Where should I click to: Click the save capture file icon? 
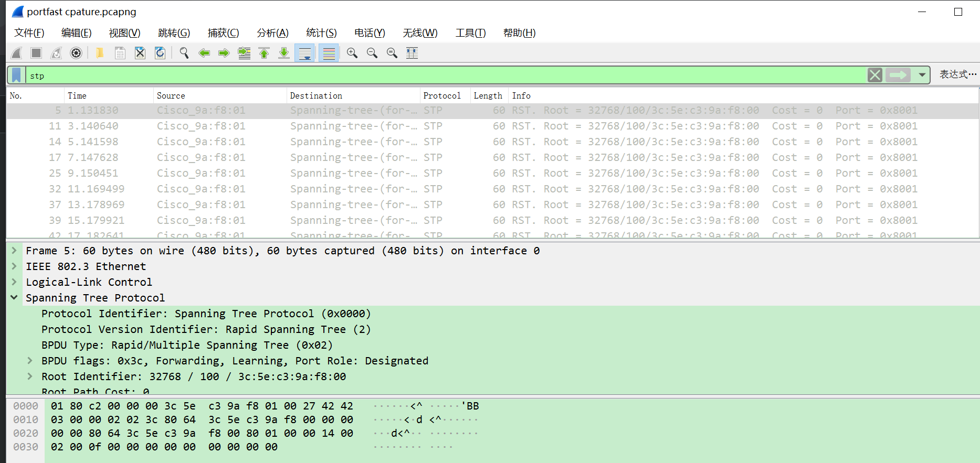point(120,53)
